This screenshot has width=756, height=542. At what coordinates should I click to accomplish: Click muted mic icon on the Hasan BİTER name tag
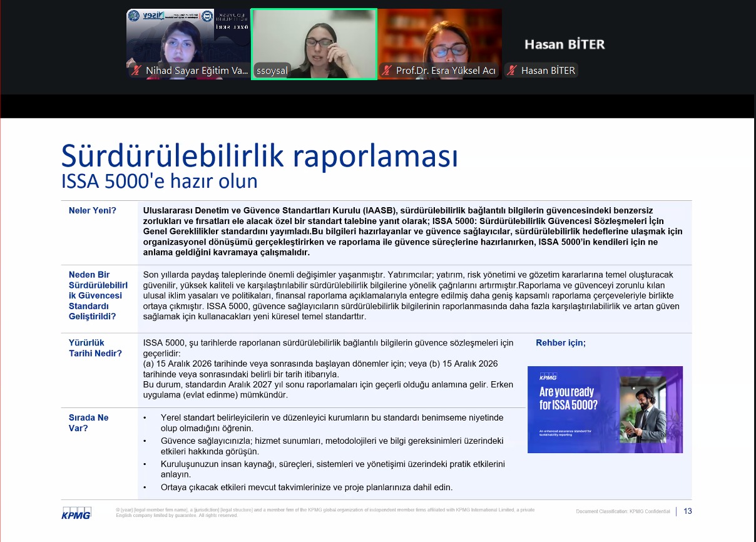513,71
